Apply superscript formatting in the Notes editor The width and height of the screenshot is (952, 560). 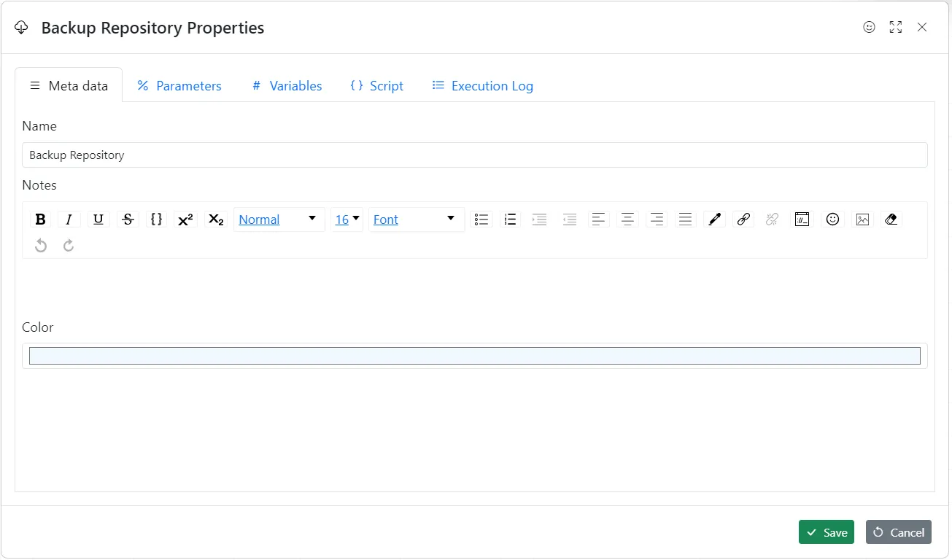pyautogui.click(x=185, y=219)
